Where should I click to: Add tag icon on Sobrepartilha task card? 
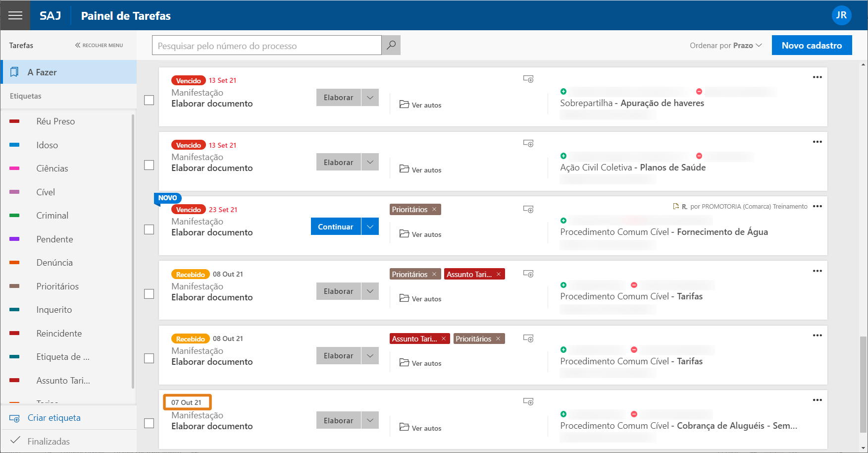[x=528, y=79]
